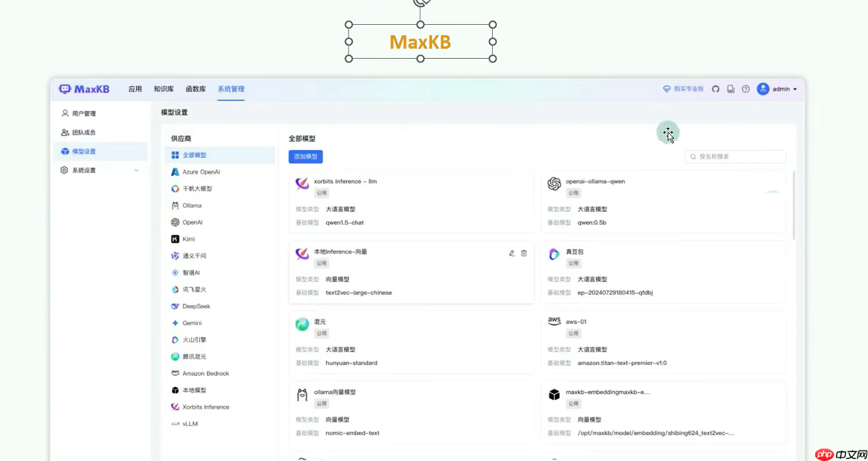Viewport: 868px width, 461px height.
Task: Click the 购买专业版 link
Action: tap(683, 89)
